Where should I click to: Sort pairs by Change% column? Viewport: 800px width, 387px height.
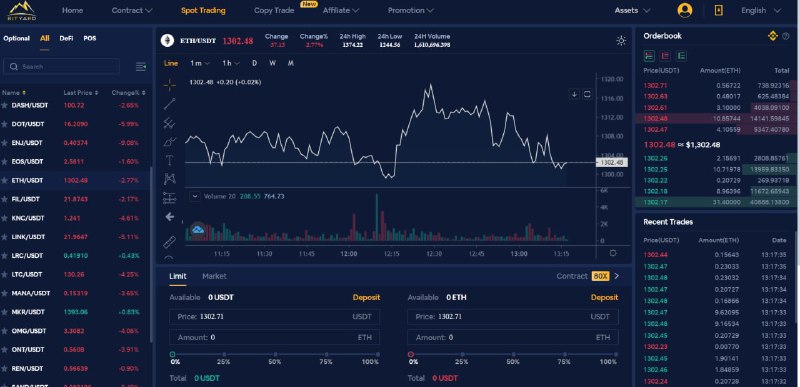(x=129, y=93)
